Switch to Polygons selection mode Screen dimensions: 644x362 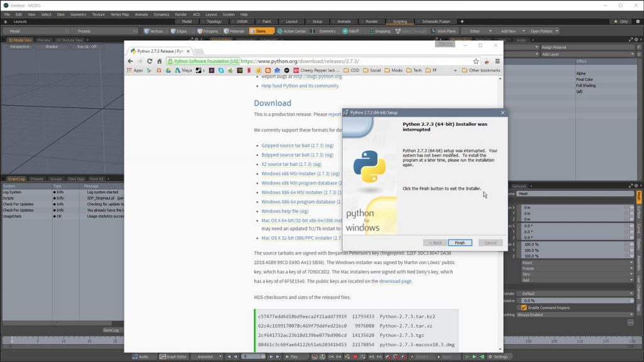point(208,31)
